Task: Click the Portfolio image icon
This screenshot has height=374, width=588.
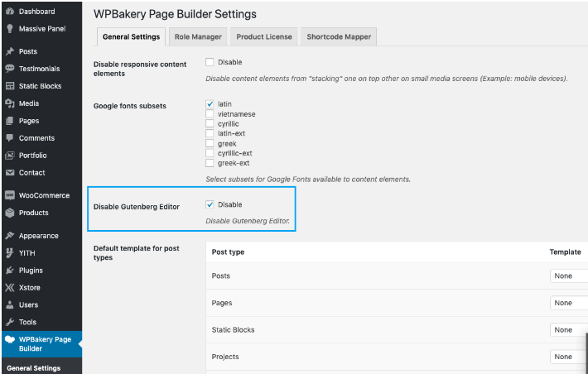Action: tap(10, 156)
